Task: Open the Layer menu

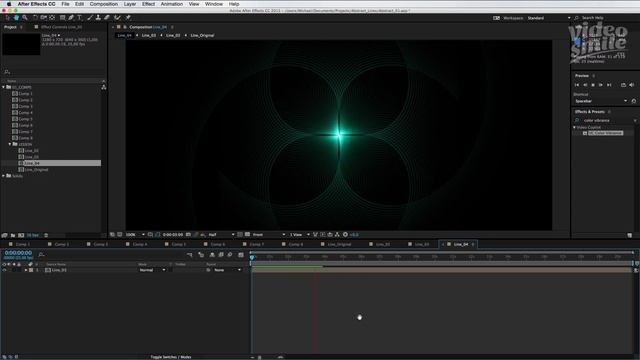Action: [130, 4]
